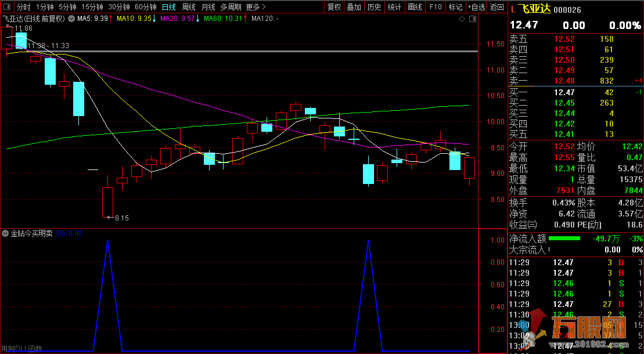The height and width of the screenshot is (354, 644).
Task: Click the 11.86 high price marker
Action: [x=23, y=28]
